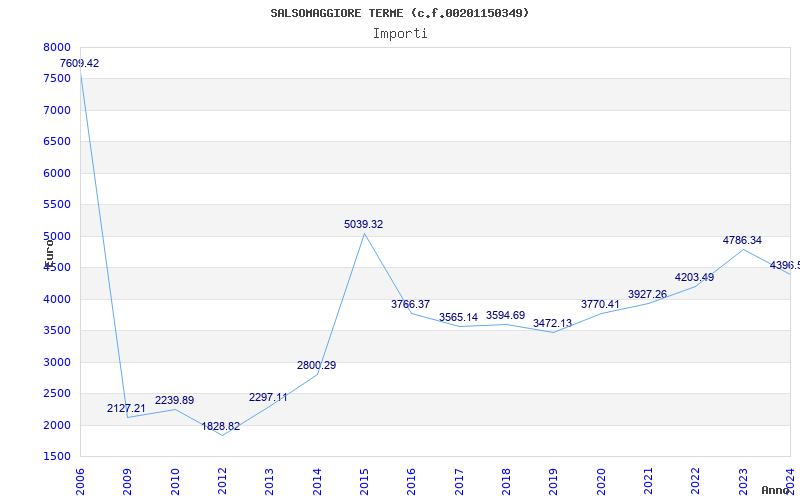Click x-axis year label 2020
The height and width of the screenshot is (500, 800).
[x=601, y=482]
